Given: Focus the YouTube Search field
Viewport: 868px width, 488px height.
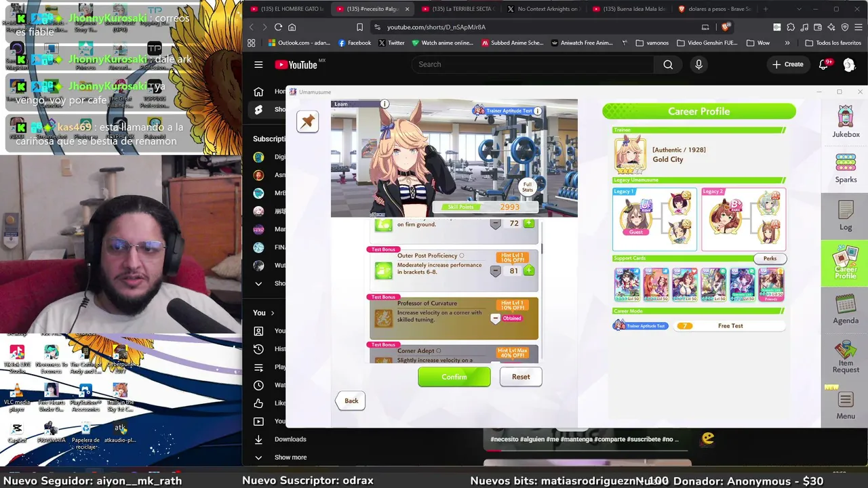Looking at the screenshot, I should click(533, 64).
